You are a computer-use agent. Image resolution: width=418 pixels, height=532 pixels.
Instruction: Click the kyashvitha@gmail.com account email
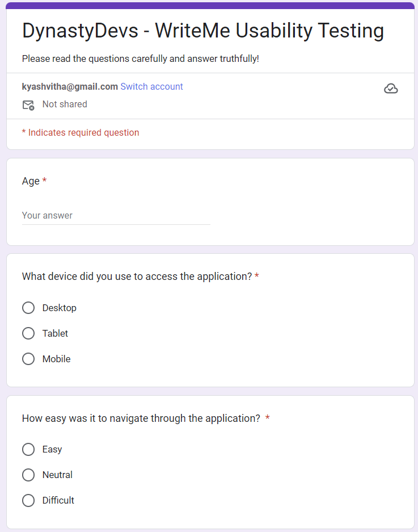click(x=70, y=87)
